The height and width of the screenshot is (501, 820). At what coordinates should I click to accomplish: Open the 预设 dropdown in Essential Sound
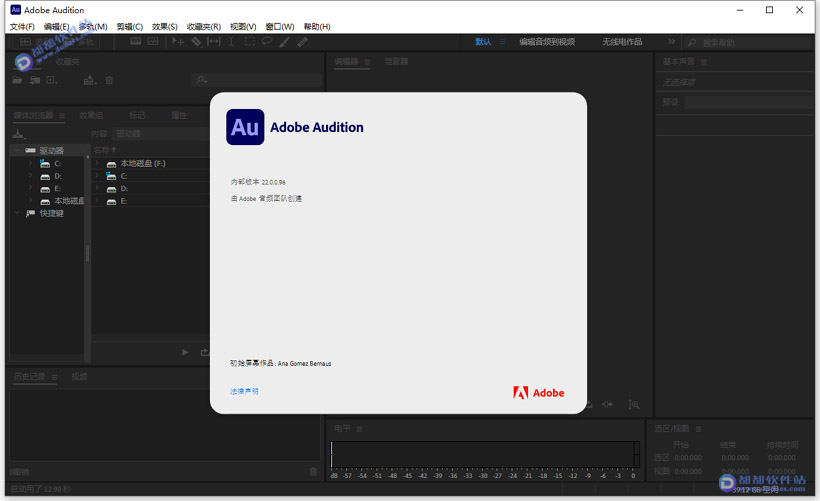[x=748, y=103]
